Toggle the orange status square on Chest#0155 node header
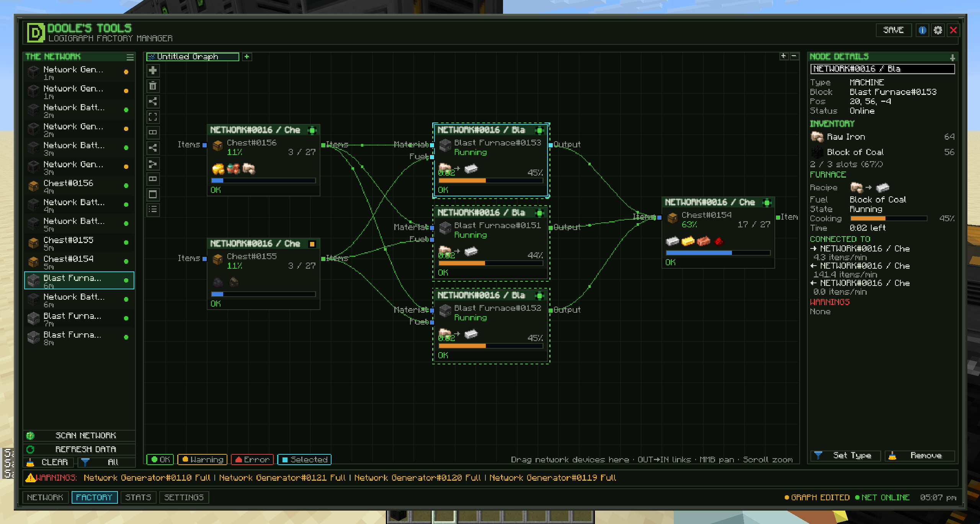The height and width of the screenshot is (524, 980). click(312, 244)
